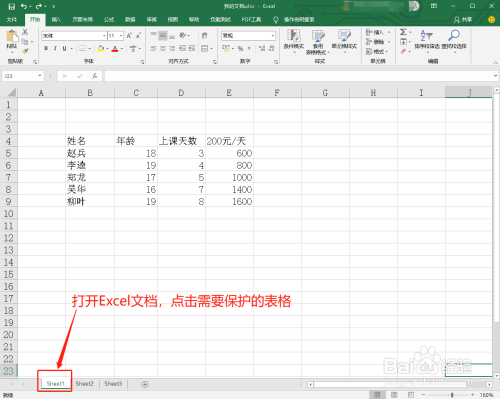Open the Font dialog launcher
This screenshot has width=500, height=399.
[142, 62]
